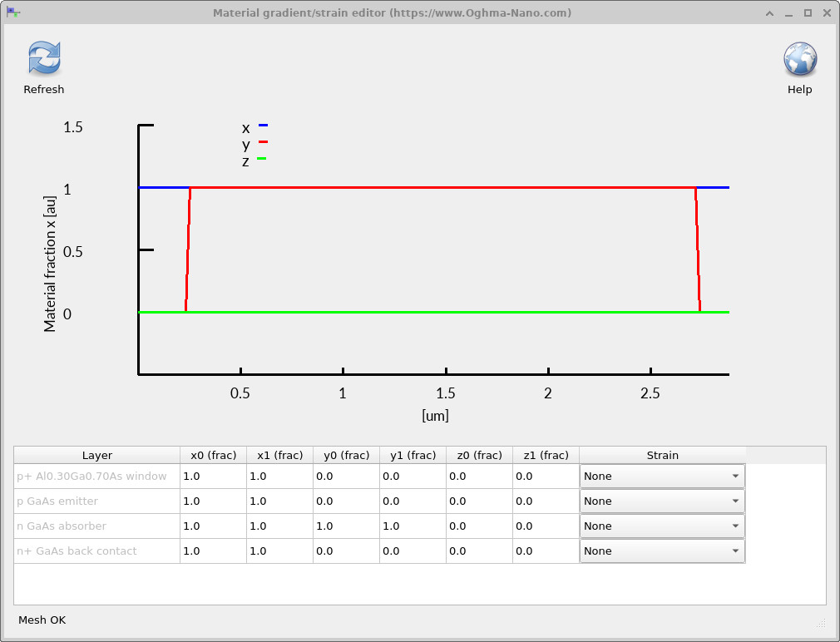
Task: Click the y0 (frac) column header
Action: click(x=346, y=455)
